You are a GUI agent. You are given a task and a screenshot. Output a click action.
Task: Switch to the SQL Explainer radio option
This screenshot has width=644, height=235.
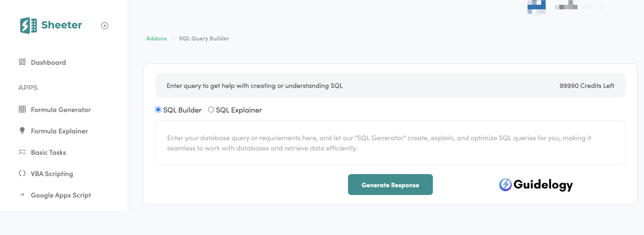pos(211,110)
